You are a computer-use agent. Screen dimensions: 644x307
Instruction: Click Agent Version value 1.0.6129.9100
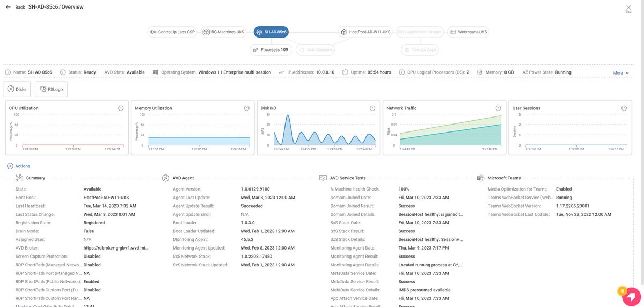click(x=255, y=189)
